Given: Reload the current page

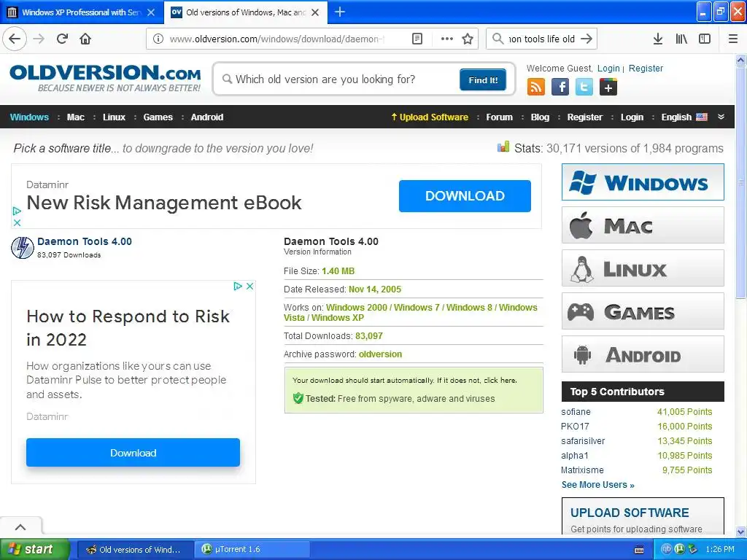Looking at the screenshot, I should (62, 39).
